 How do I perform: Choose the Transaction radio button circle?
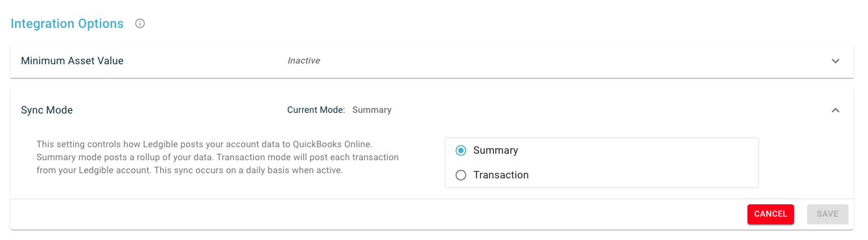pos(461,175)
